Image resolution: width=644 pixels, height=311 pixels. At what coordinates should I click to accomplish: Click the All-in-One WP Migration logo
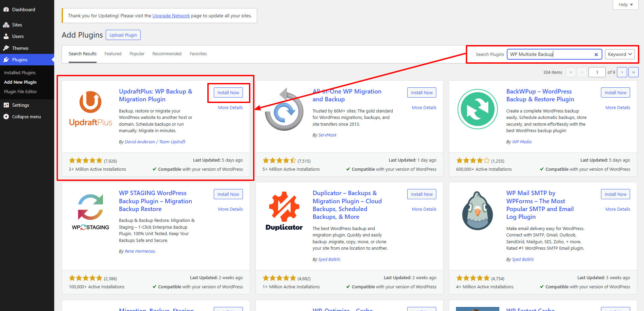click(284, 109)
